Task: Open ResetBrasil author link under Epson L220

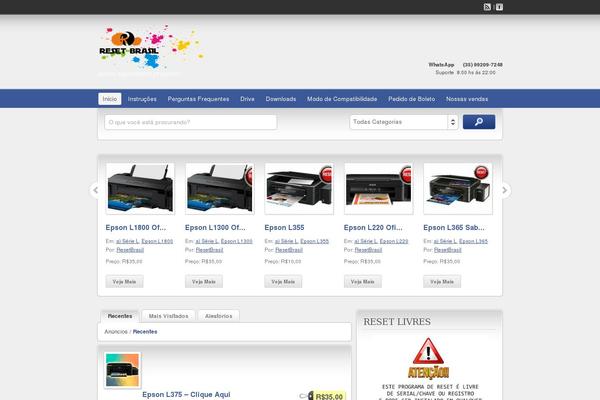Action: (x=368, y=250)
